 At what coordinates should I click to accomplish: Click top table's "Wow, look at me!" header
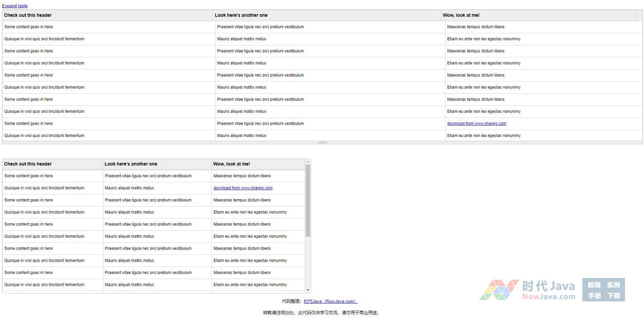[461, 15]
